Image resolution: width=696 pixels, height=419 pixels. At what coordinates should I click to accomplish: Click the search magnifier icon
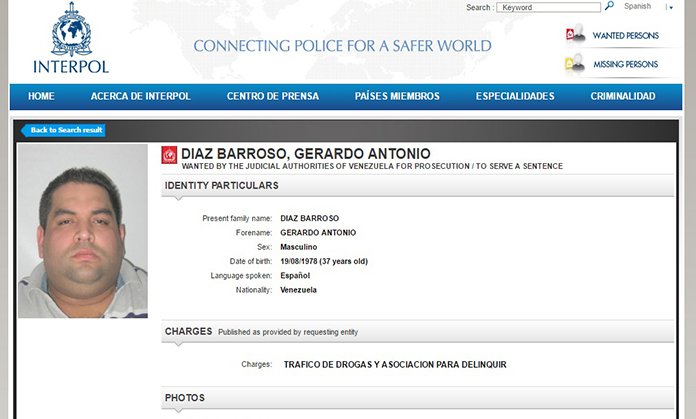(609, 7)
